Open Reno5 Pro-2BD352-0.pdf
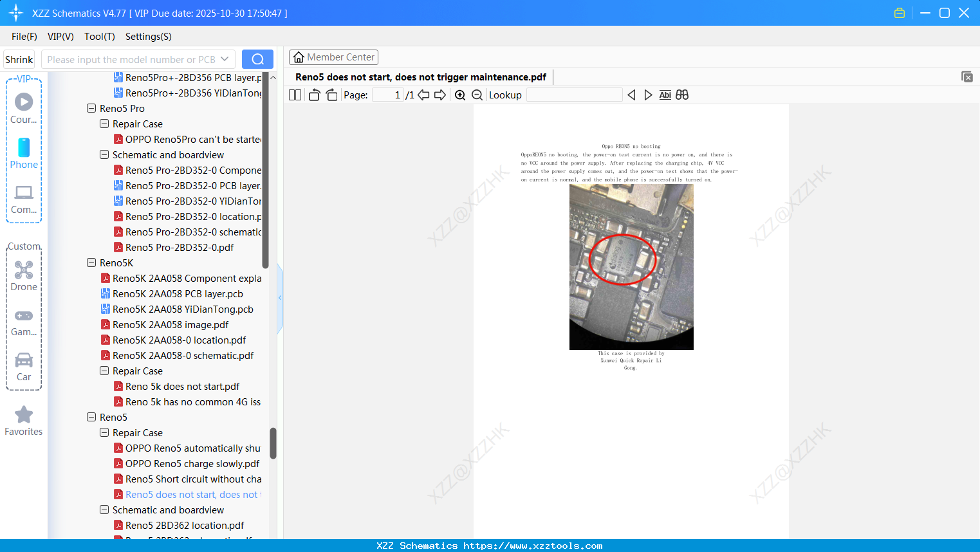The height and width of the screenshot is (552, 980). coord(174,247)
